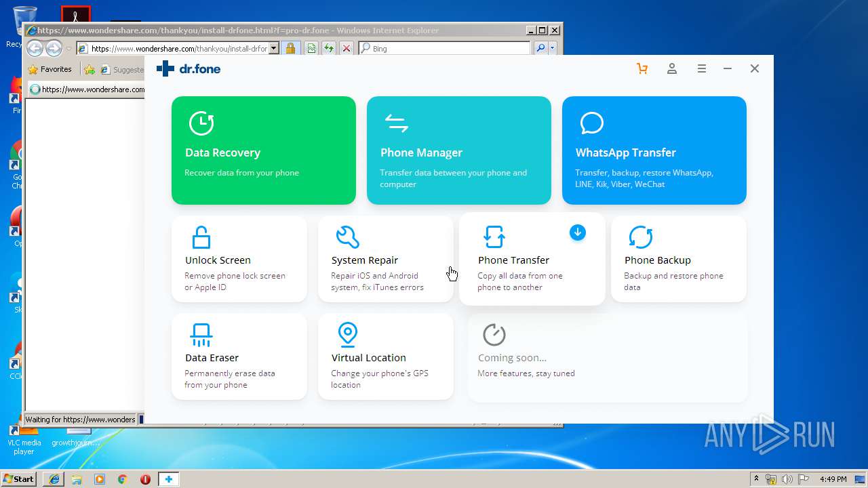The image size is (868, 488).
Task: Open Opera from the taskbar
Action: (145, 479)
